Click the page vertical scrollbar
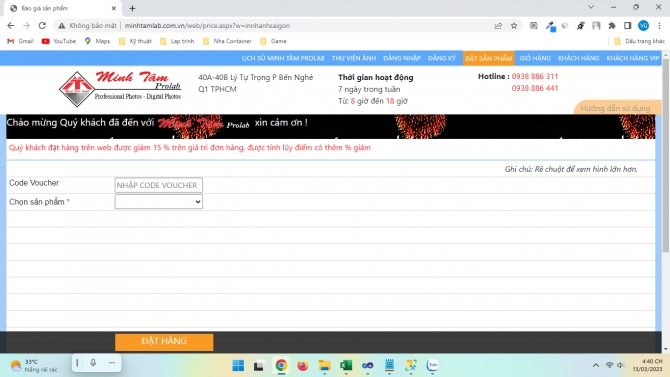The height and width of the screenshot is (377, 670). [x=666, y=156]
